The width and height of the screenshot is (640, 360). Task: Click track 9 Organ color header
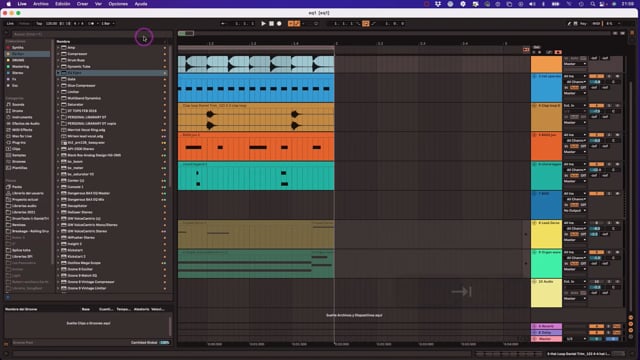pyautogui.click(x=546, y=264)
